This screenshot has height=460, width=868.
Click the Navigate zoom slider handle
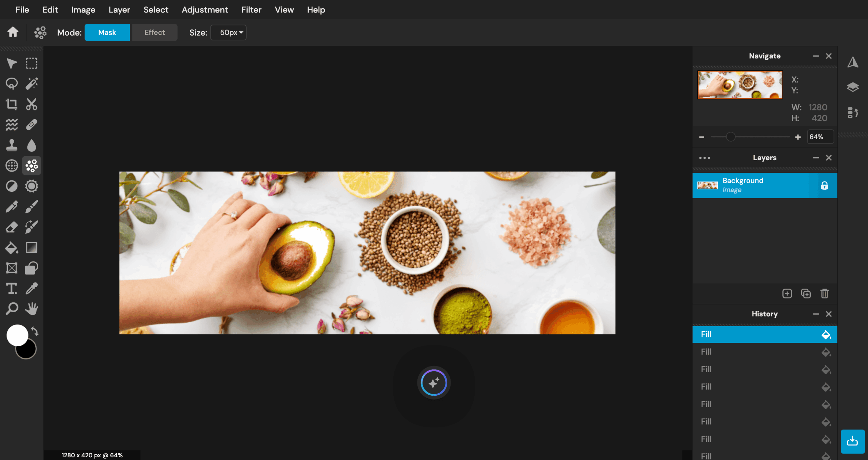731,137
